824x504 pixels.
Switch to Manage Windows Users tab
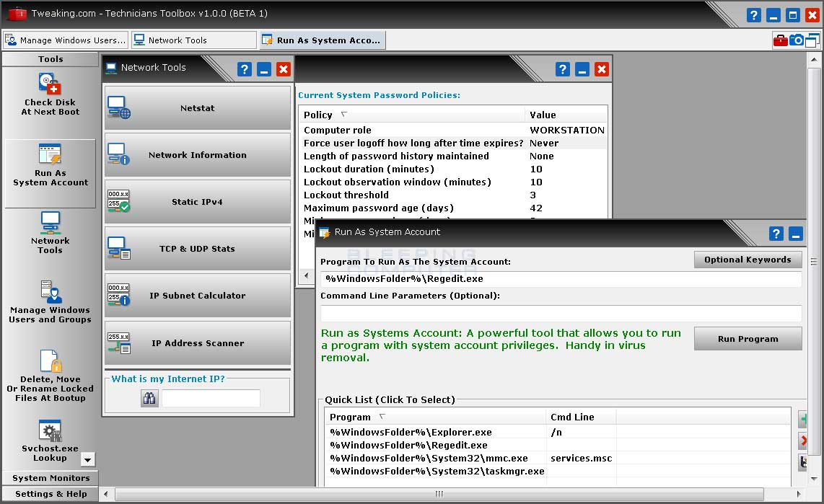pos(66,40)
